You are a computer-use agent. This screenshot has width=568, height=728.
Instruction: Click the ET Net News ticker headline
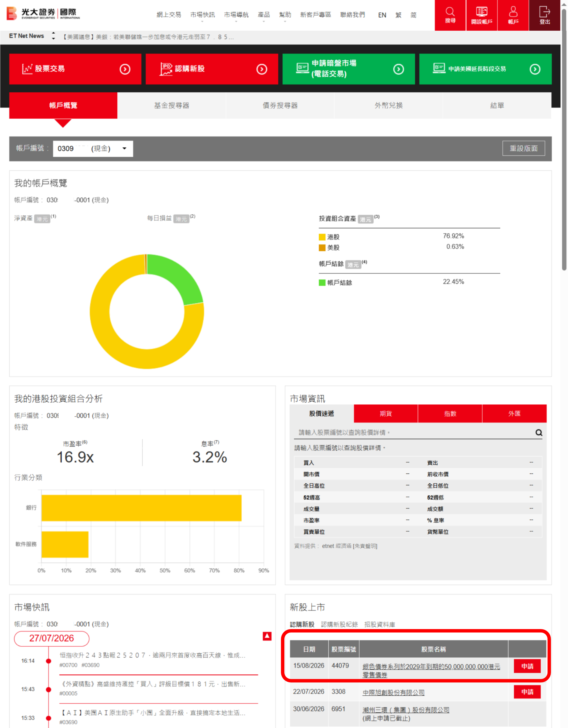pyautogui.click(x=149, y=37)
